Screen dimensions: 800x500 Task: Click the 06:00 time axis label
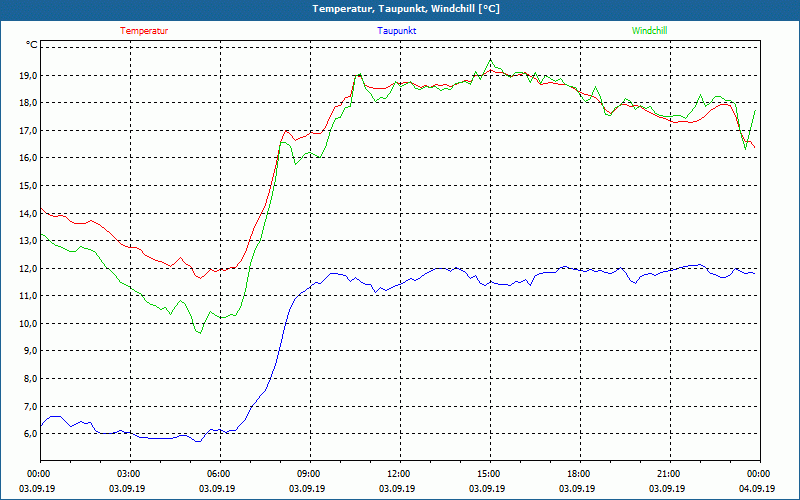click(220, 474)
